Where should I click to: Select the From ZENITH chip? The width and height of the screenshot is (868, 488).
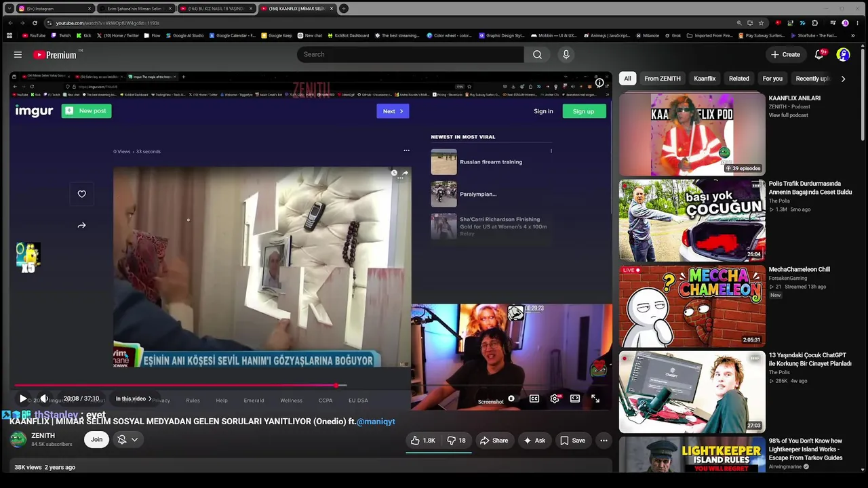[663, 79]
